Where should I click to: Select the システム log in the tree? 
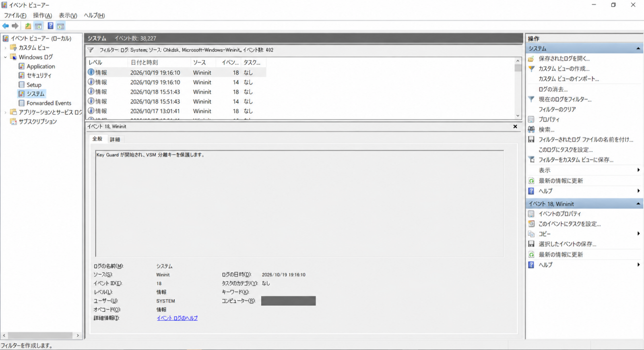pos(35,94)
